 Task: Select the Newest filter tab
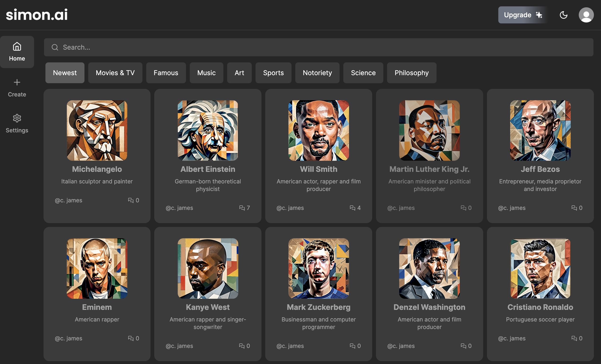(x=65, y=73)
